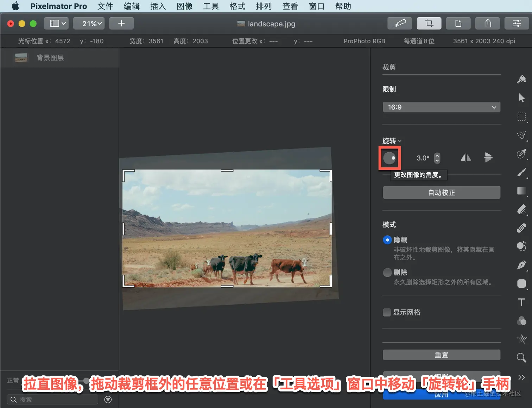Open the 排列 menu
Viewport: 532px width, 408px height.
pos(264,6)
